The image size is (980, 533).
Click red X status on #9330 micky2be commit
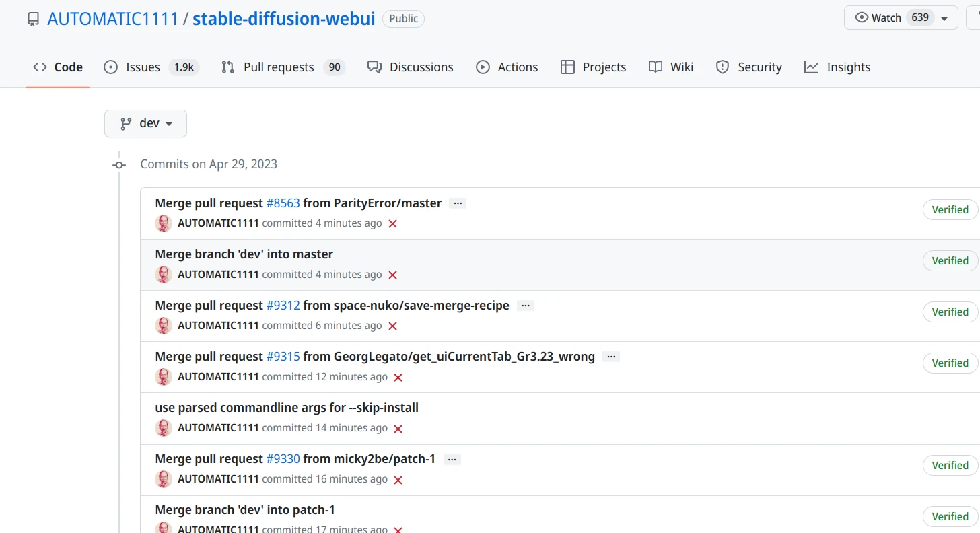(x=398, y=480)
